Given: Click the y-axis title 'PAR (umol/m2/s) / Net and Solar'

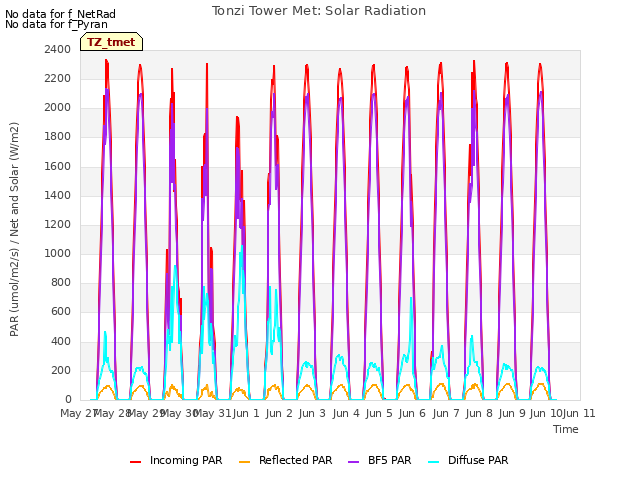Looking at the screenshot, I should (14, 230).
